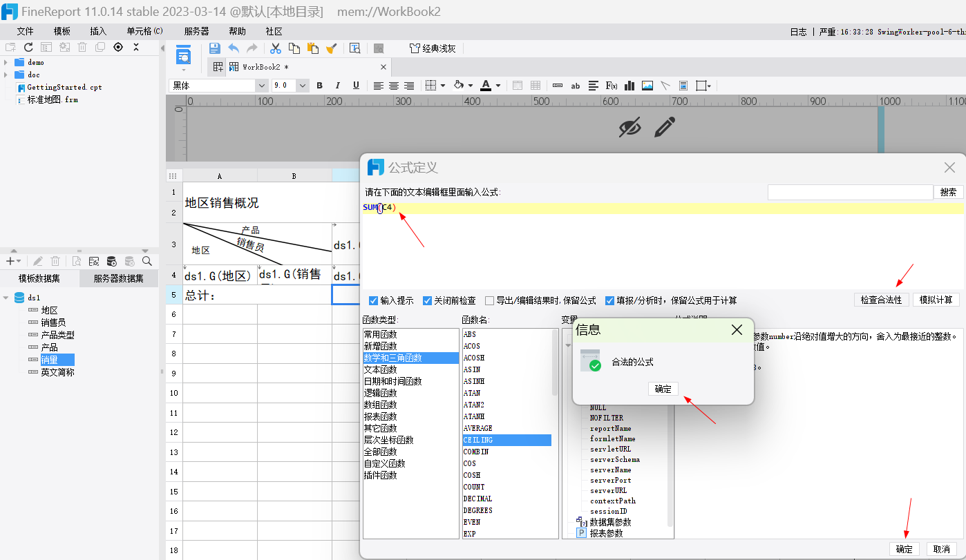Screen dimensions: 966x560
Task: Click the refresh icon above file tree
Action: [x=28, y=47]
